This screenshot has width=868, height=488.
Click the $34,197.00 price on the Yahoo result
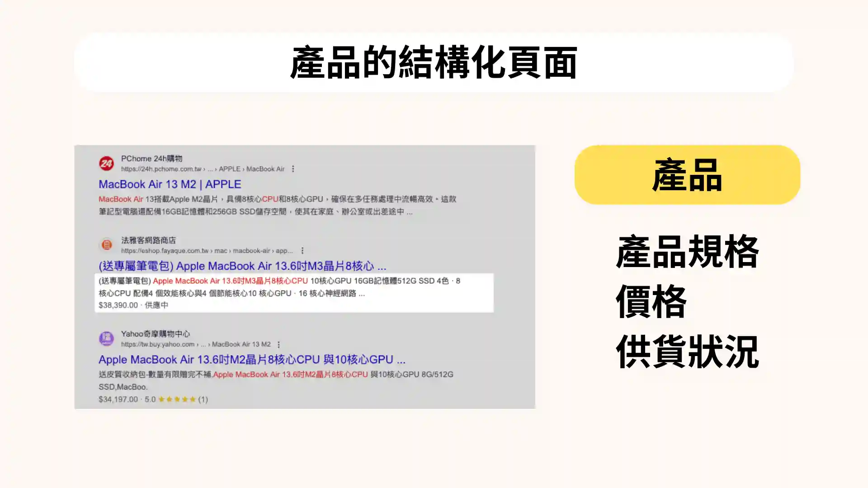[x=118, y=399]
